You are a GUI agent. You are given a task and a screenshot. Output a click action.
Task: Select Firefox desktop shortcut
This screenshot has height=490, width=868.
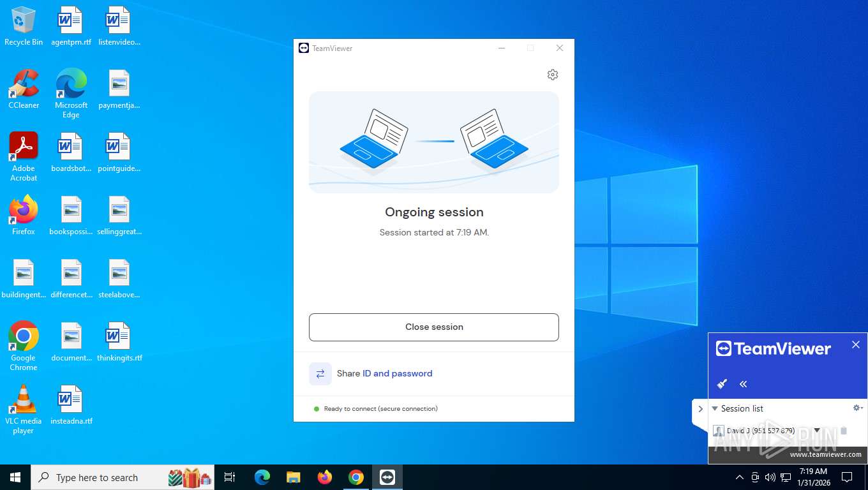click(24, 216)
